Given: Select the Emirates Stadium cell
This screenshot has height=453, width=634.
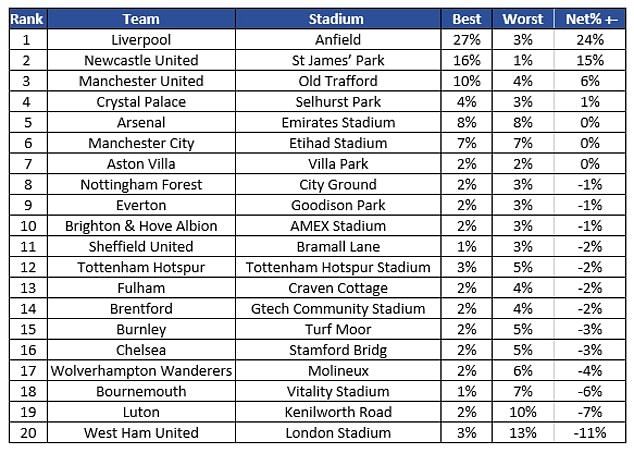Looking at the screenshot, I should [x=336, y=123].
